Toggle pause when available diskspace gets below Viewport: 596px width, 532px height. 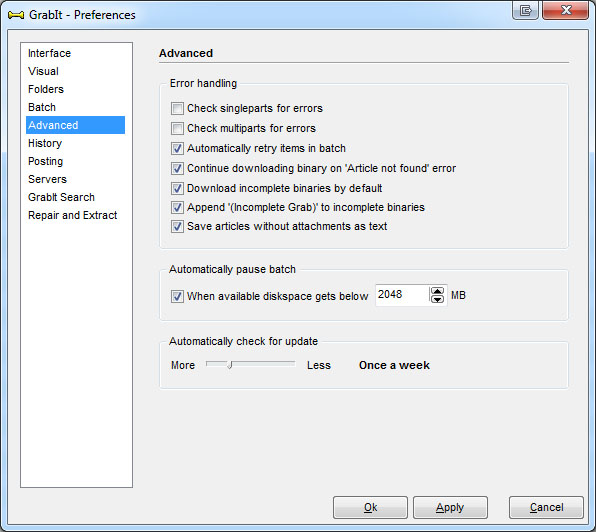(x=177, y=296)
